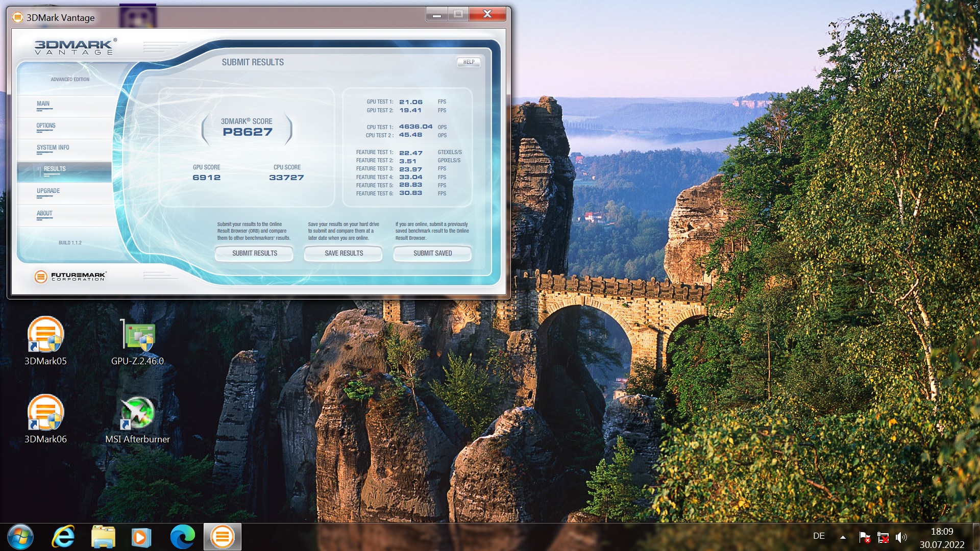This screenshot has height=551, width=980.
Task: Click the 3DMark Vantage taskbar button
Action: (x=223, y=537)
